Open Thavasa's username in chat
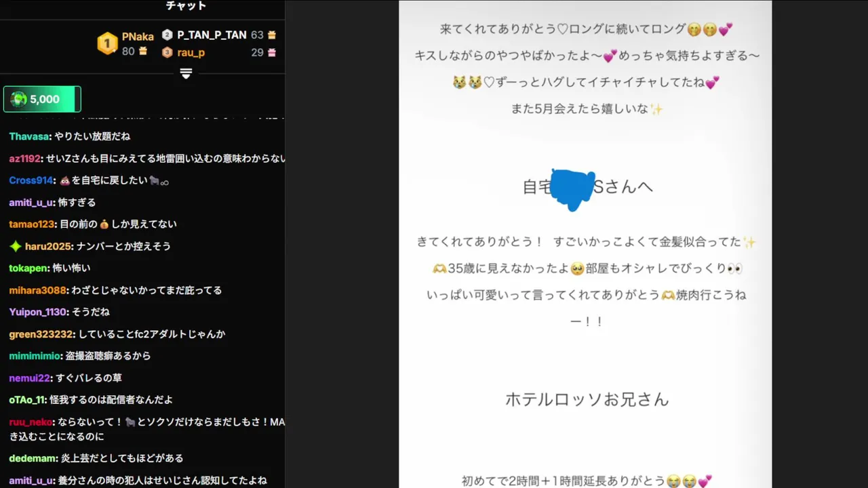This screenshot has width=868, height=488. point(29,136)
